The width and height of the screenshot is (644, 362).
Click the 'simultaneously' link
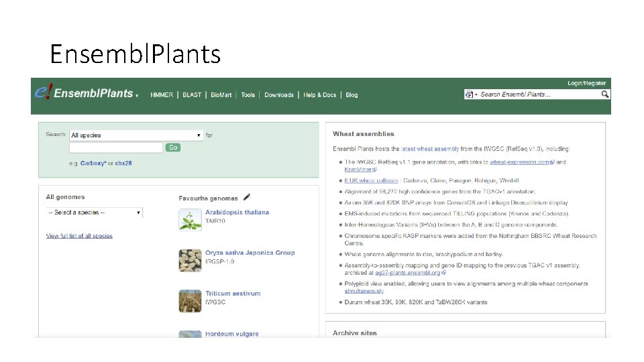click(x=364, y=291)
